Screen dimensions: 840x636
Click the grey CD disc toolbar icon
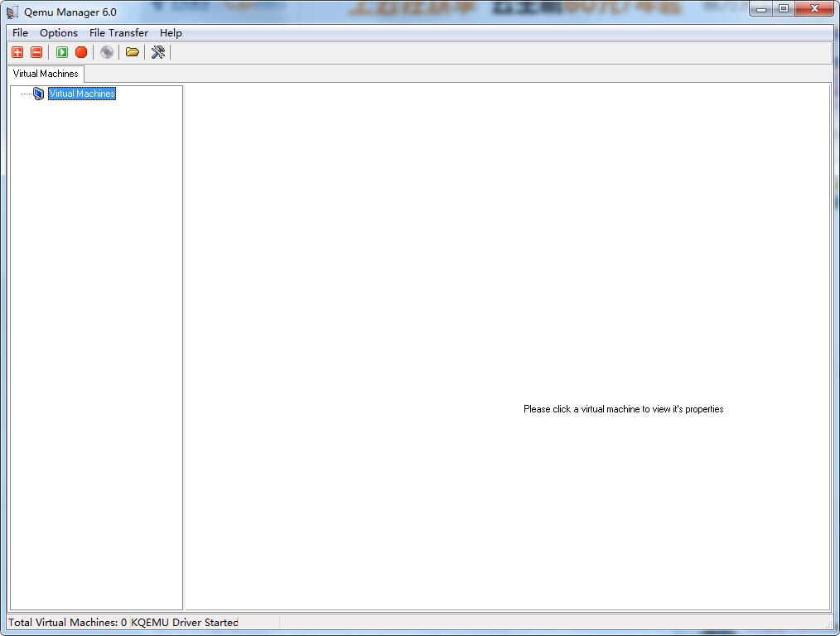coord(107,52)
